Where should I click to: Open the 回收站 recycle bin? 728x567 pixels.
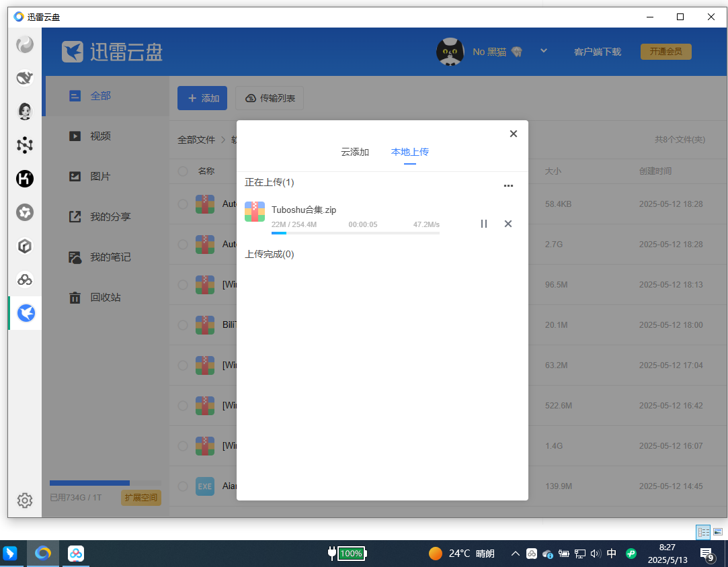tap(108, 298)
